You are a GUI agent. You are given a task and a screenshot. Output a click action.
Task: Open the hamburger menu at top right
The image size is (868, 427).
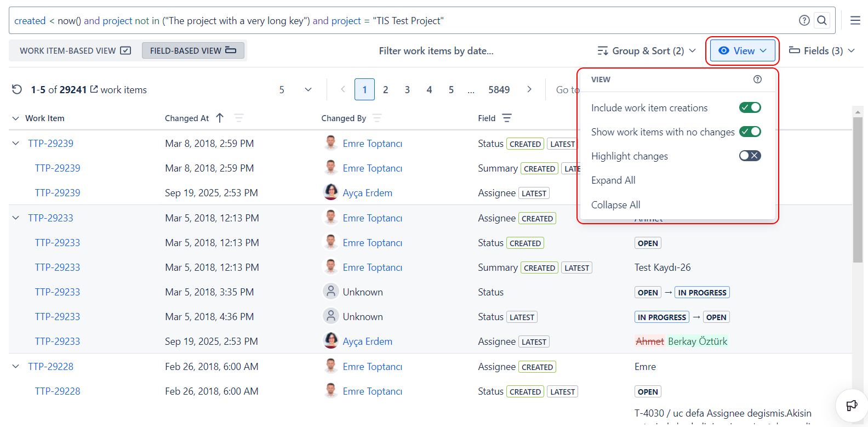[x=855, y=21]
